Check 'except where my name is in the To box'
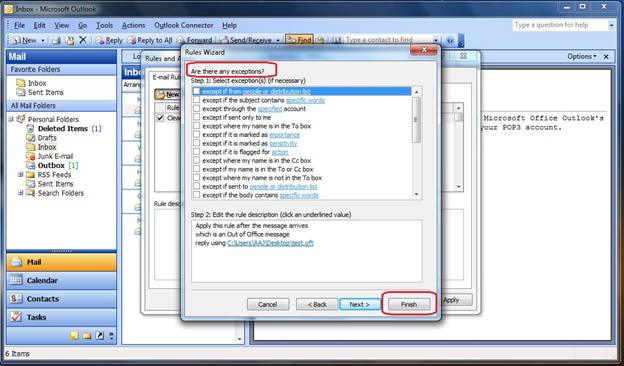The height and width of the screenshot is (366, 624). coord(196,126)
